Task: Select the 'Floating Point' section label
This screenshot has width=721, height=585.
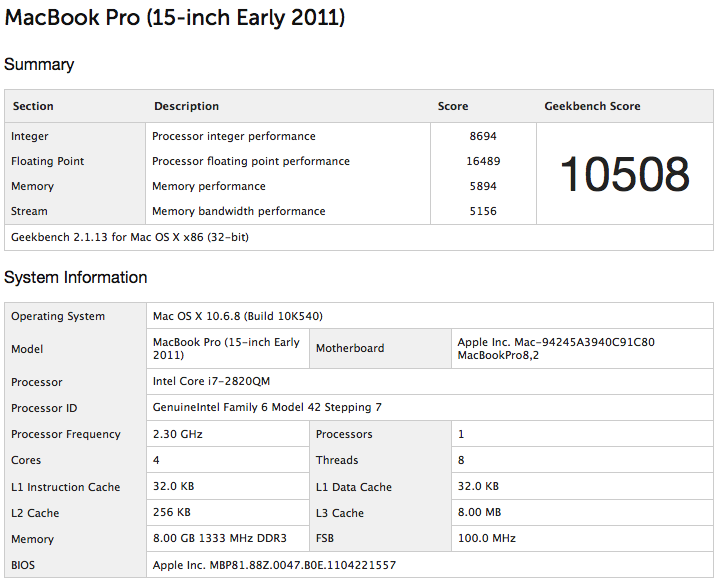Action: pos(47,161)
